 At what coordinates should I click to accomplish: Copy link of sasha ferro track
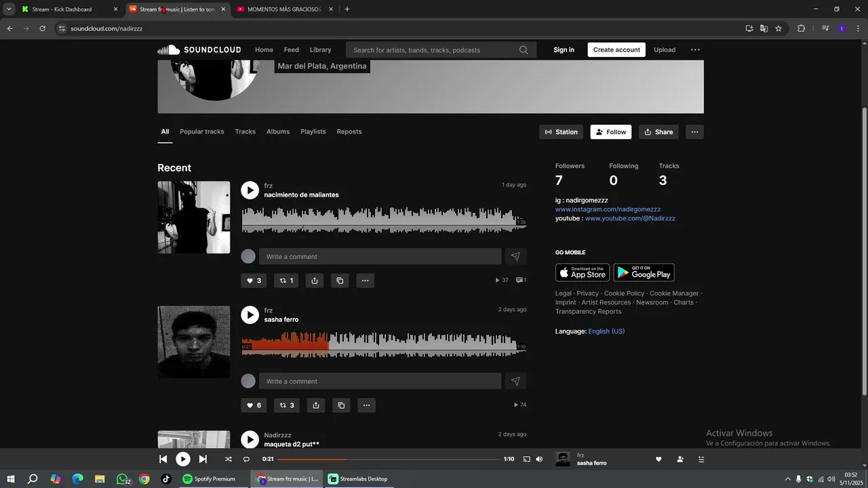point(341,405)
